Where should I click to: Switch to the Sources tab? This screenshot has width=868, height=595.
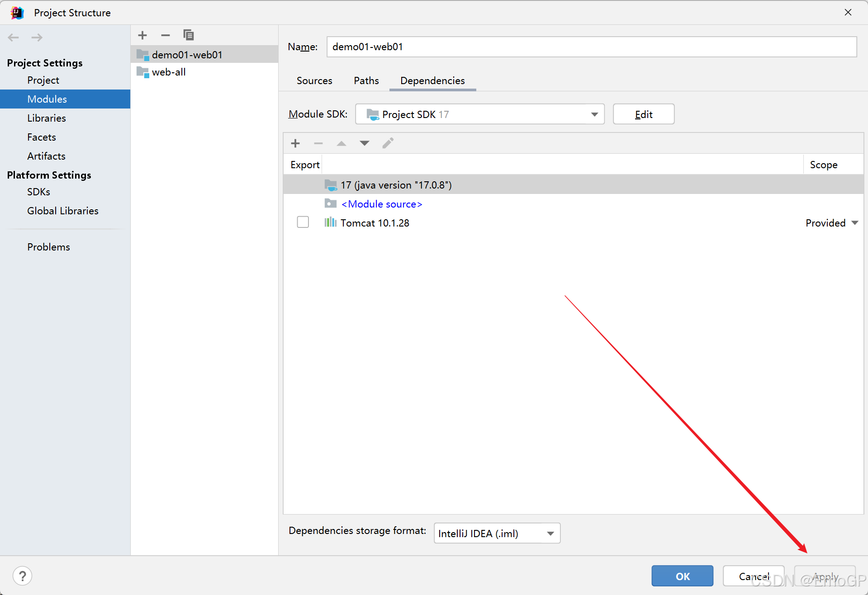tap(314, 80)
